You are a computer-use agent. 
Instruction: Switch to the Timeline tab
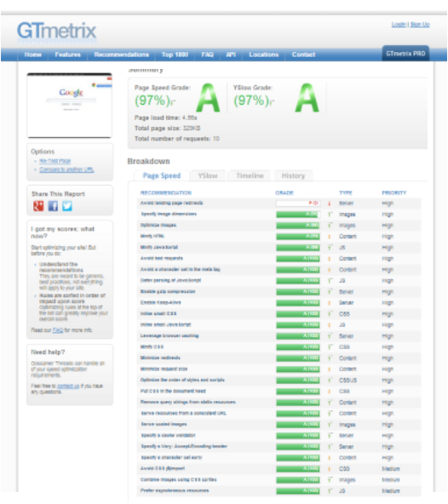[x=250, y=176]
